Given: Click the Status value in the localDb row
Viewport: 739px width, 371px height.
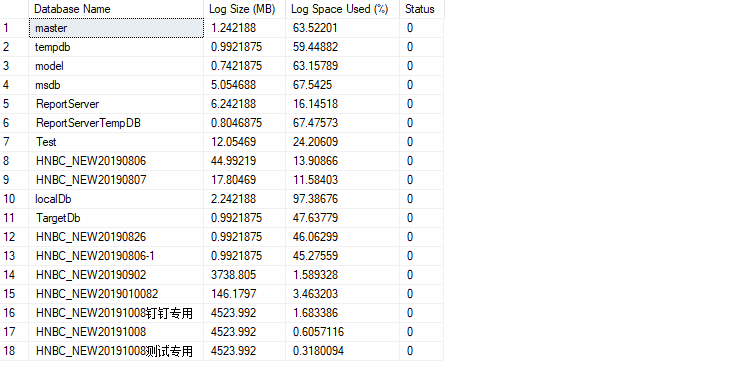Looking at the screenshot, I should [410, 199].
